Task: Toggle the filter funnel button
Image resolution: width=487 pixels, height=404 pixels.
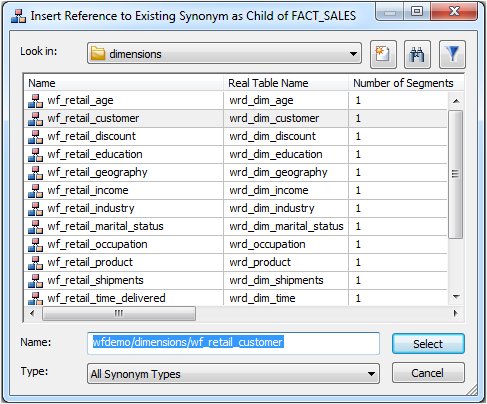Action: [452, 54]
